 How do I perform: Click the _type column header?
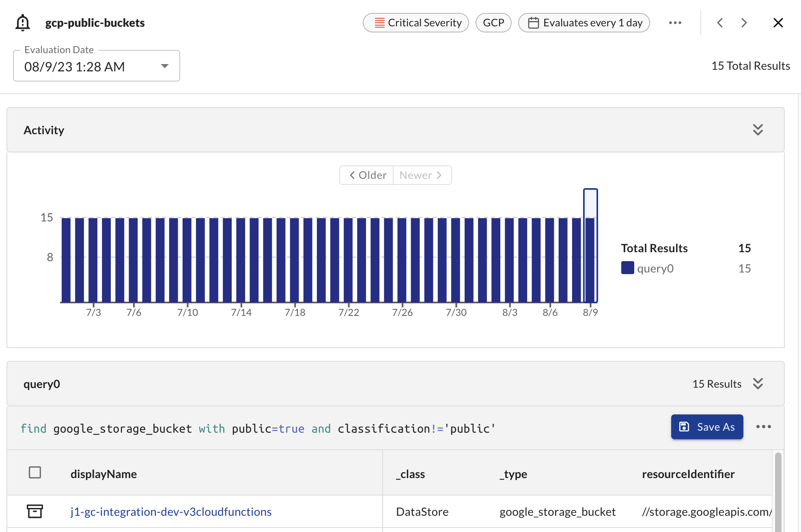[513, 474]
